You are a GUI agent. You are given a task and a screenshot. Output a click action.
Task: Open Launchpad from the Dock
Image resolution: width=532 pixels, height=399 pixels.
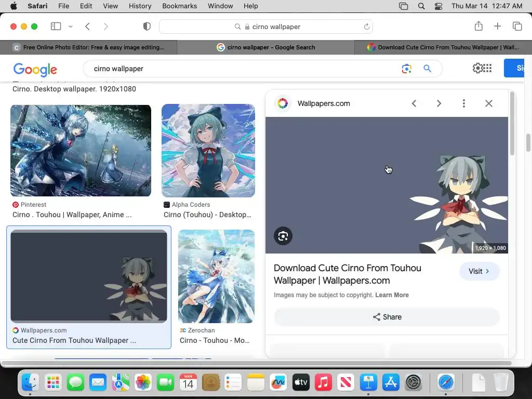[x=53, y=382]
